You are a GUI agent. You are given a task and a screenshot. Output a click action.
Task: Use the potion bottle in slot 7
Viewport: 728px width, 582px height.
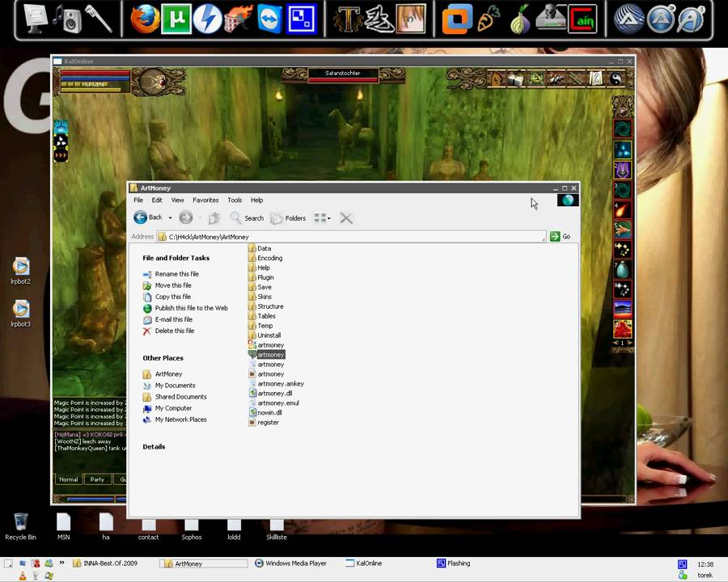pyautogui.click(x=623, y=269)
